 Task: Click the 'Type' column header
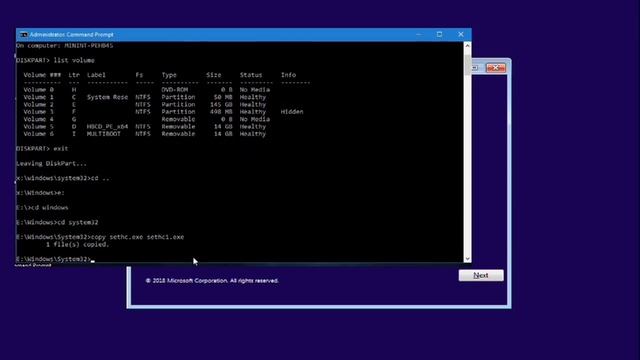[169, 75]
